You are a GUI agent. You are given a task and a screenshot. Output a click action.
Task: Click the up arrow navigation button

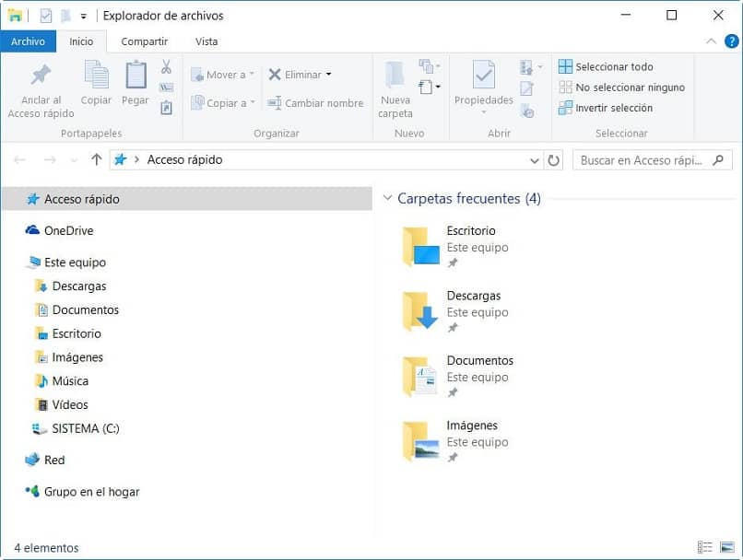tap(97, 160)
